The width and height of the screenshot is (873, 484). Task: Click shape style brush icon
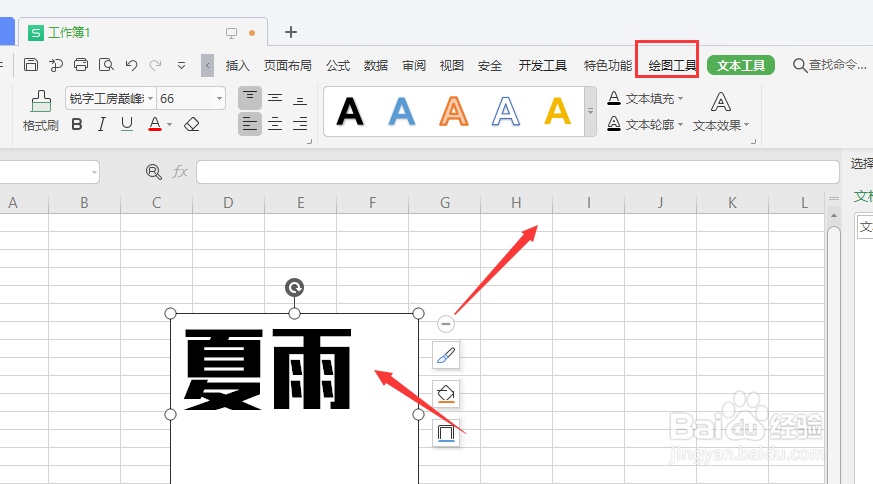tap(446, 355)
